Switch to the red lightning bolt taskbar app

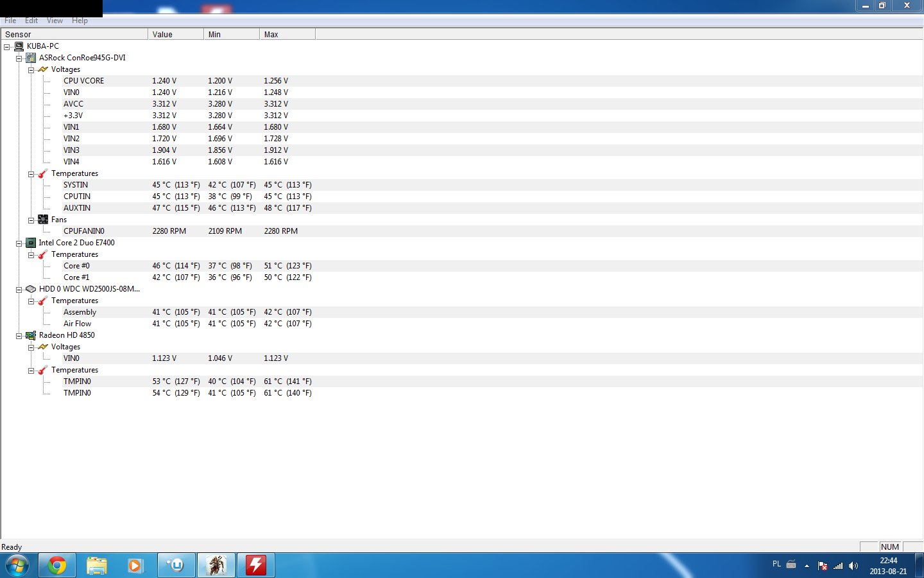(x=256, y=566)
